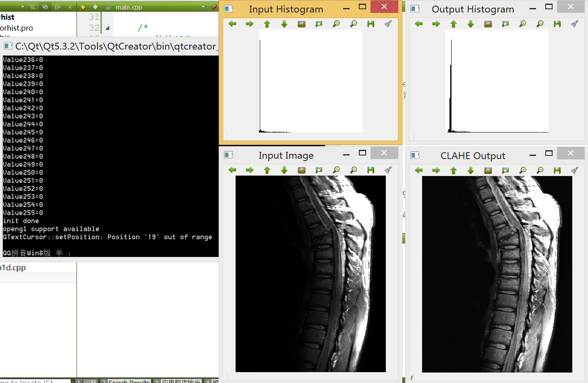Zoom in on the Output Histogram

click(523, 24)
